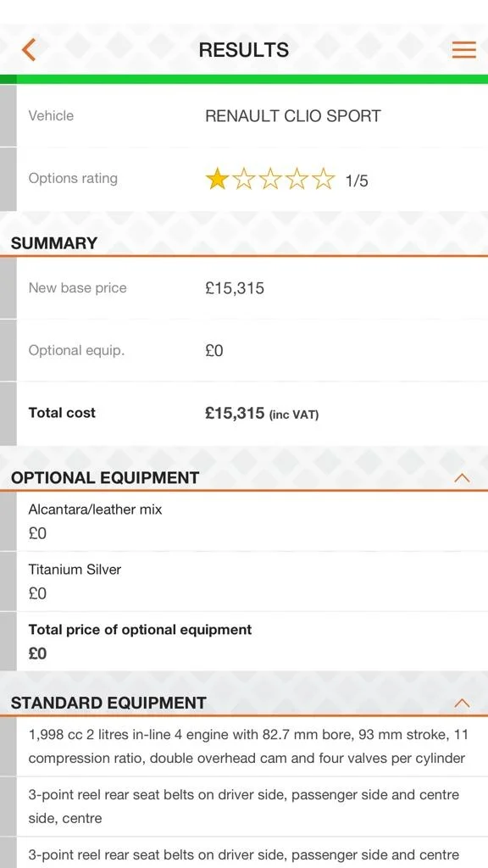Select the first filled gold star

pyautogui.click(x=217, y=180)
